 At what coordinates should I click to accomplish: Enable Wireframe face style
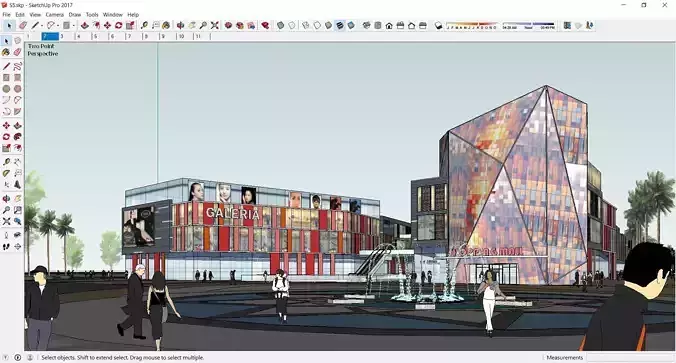306,25
